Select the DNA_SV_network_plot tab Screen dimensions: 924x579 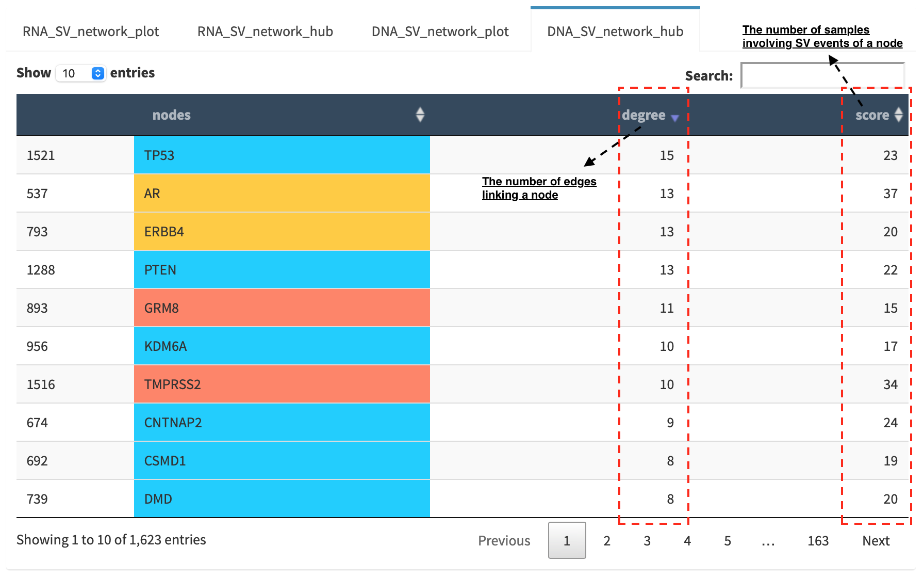440,31
